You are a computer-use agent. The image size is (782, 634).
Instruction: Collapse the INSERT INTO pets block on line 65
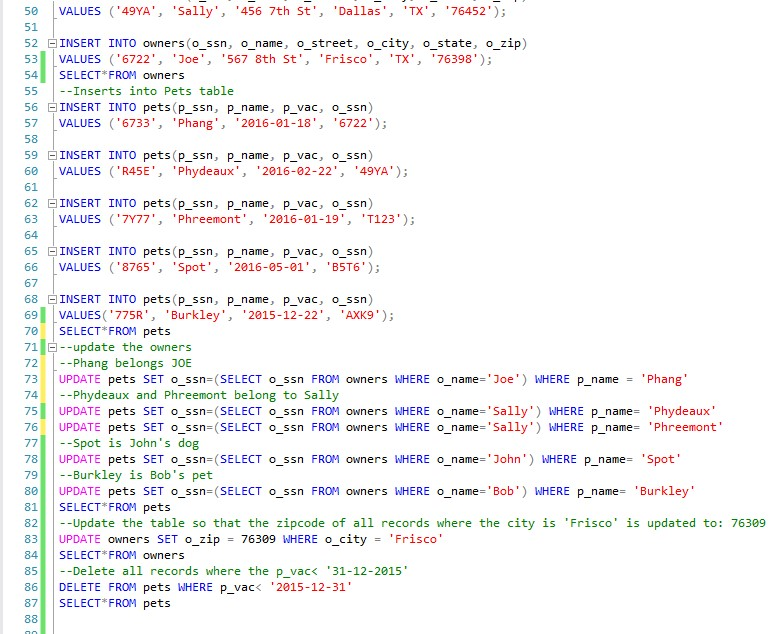pos(52,251)
